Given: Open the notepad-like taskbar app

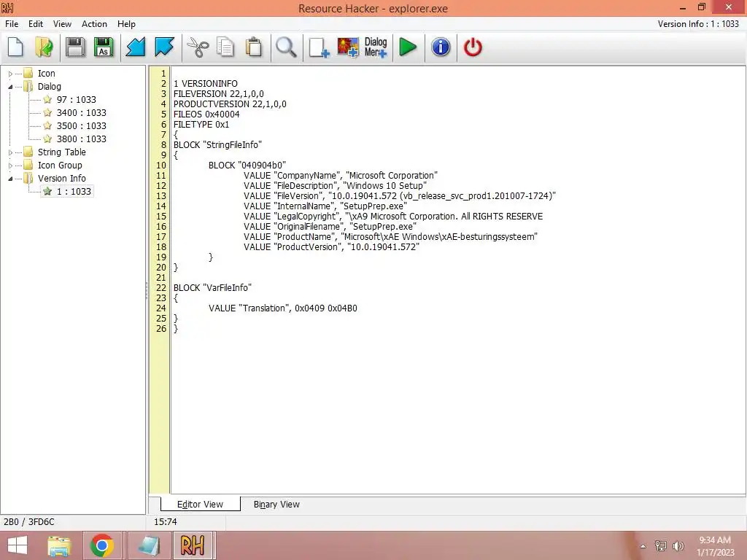Looking at the screenshot, I should (149, 545).
